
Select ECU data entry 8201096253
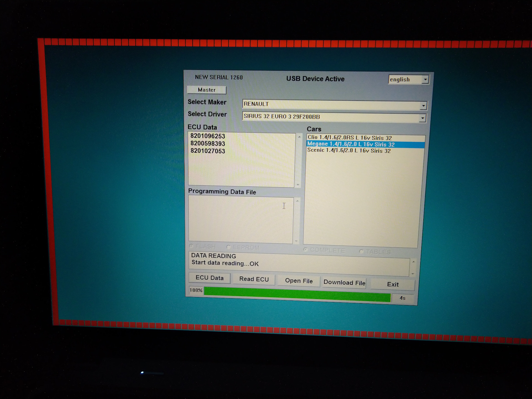coord(208,136)
